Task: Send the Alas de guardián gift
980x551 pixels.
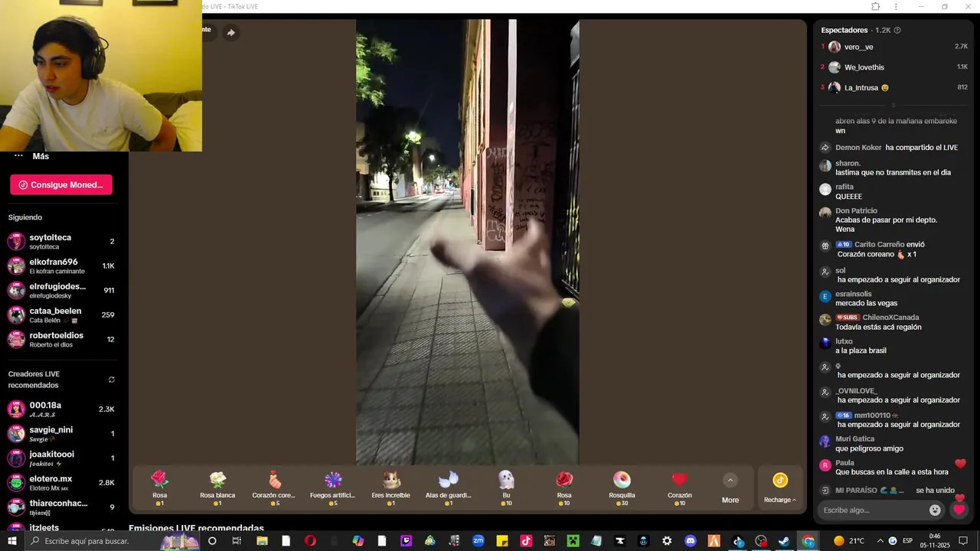Action: click(449, 488)
